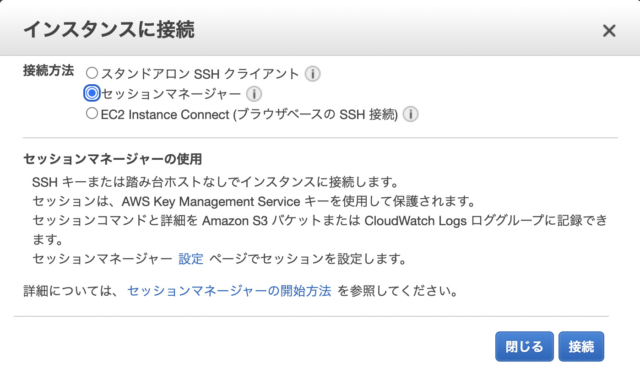Select スタンドアロン SSH クライアント radio button
This screenshot has height=379, width=640.
92,73
